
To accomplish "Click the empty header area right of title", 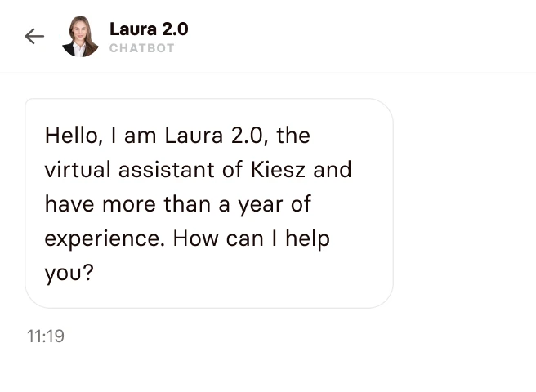I will (360, 37).
